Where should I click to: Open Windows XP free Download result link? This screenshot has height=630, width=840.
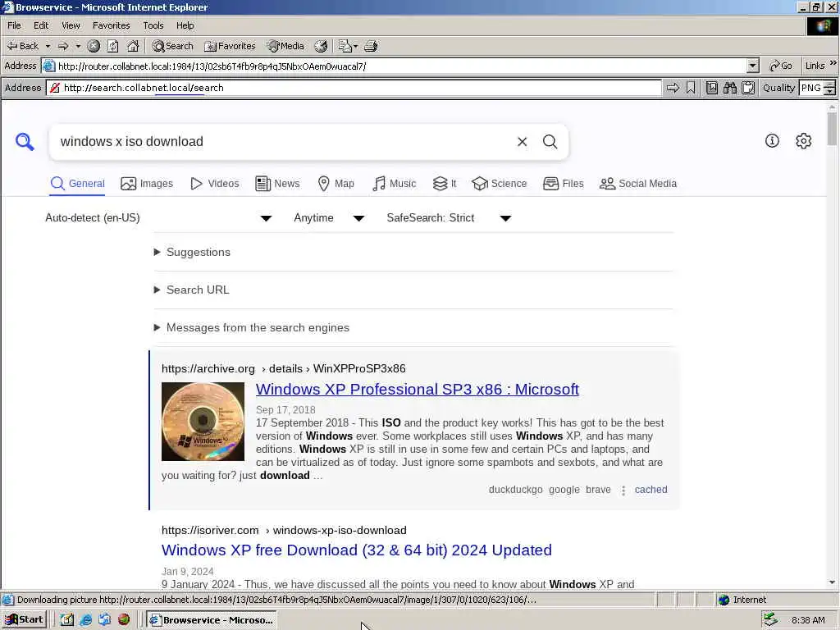coord(357,550)
